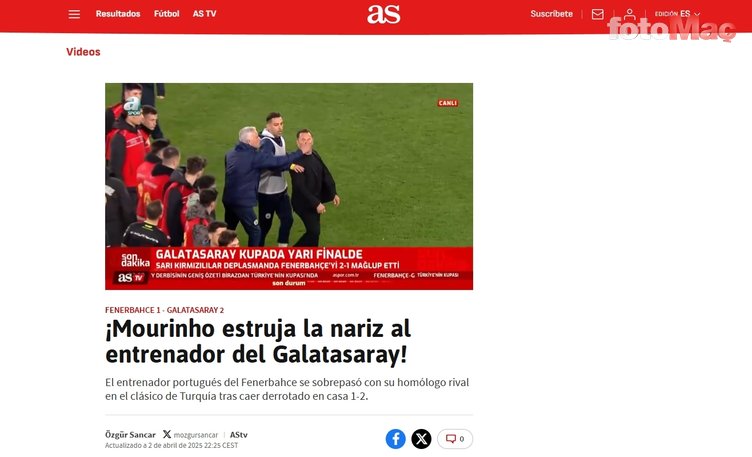Open author Özgür Sancar's profile

point(130,434)
